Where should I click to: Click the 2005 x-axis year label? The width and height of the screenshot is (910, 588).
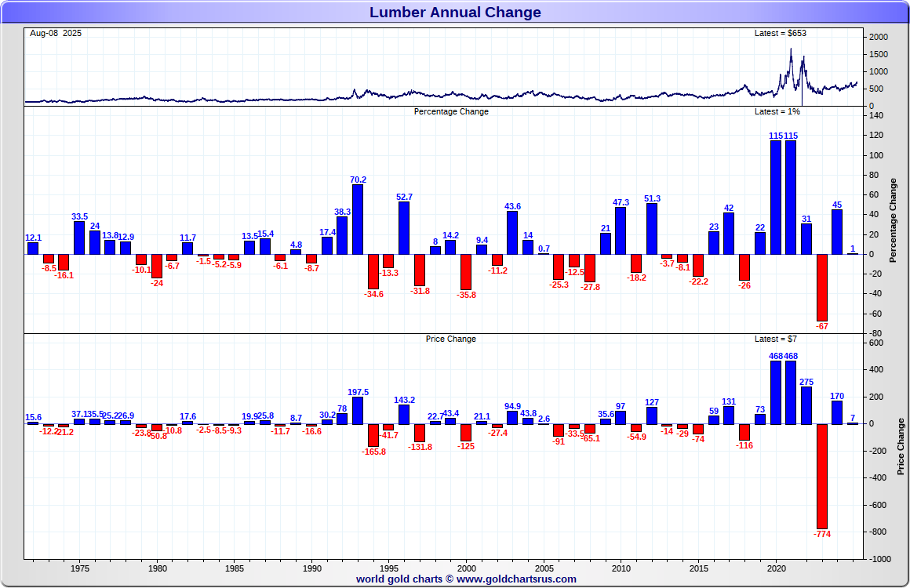coord(544,569)
